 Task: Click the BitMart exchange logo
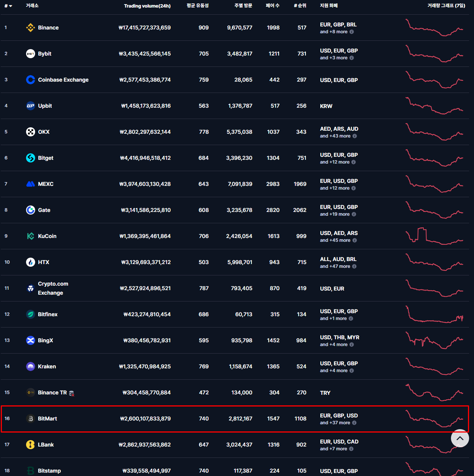31,419
